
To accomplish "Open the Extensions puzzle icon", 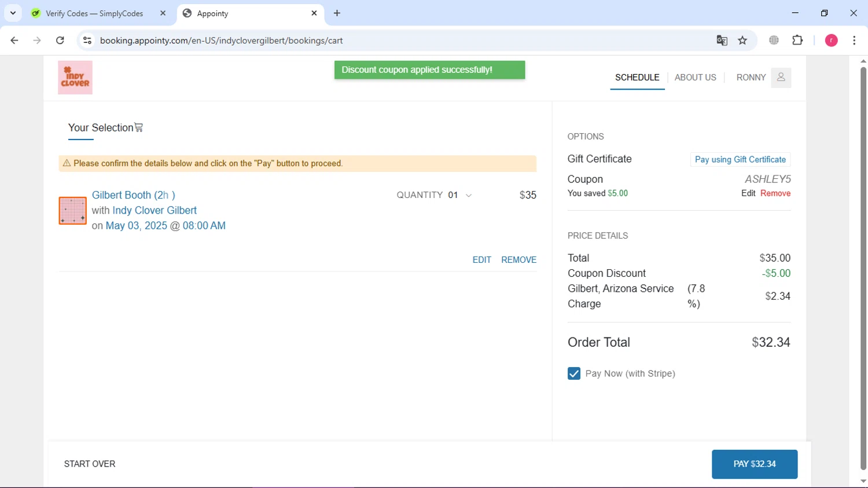I will tap(797, 41).
